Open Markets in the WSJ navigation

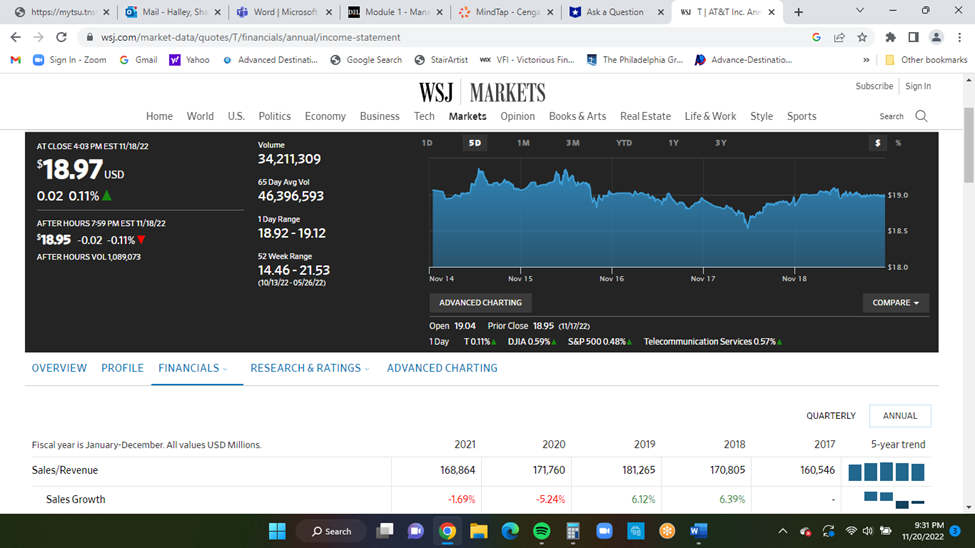(468, 116)
